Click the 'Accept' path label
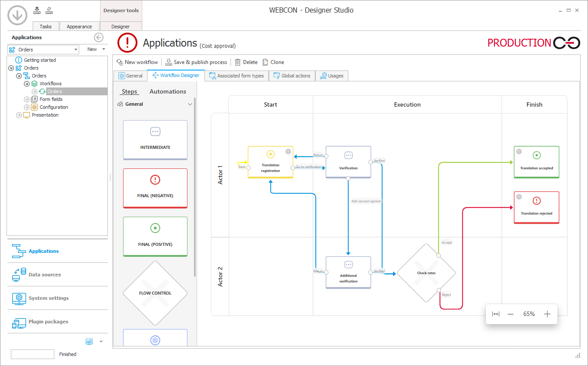The image size is (588, 366). pos(447,242)
